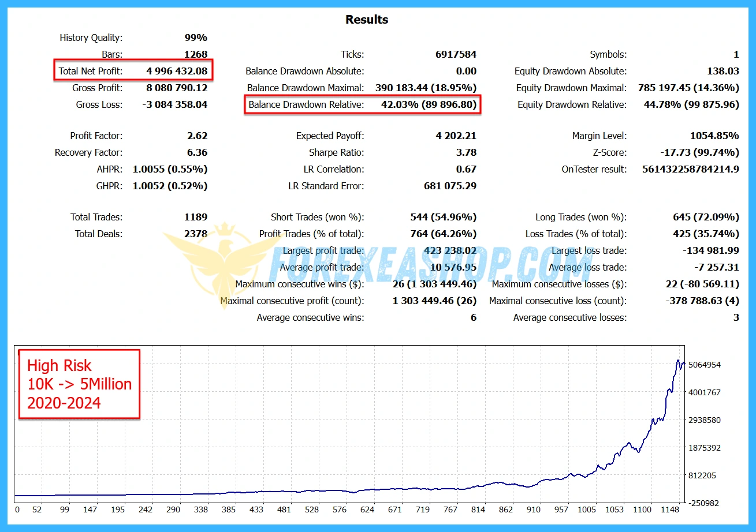
Task: Select the Gross Profit amount
Action: point(177,88)
